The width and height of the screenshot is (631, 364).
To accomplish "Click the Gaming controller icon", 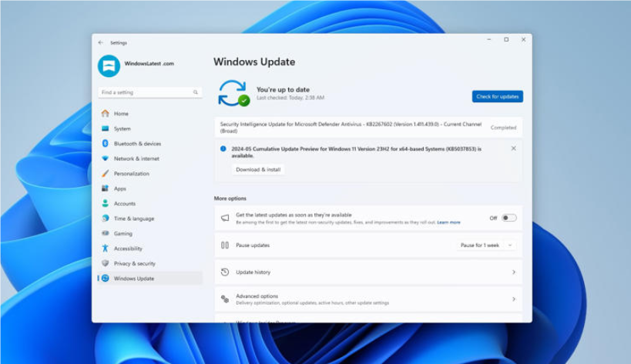I will click(x=105, y=233).
